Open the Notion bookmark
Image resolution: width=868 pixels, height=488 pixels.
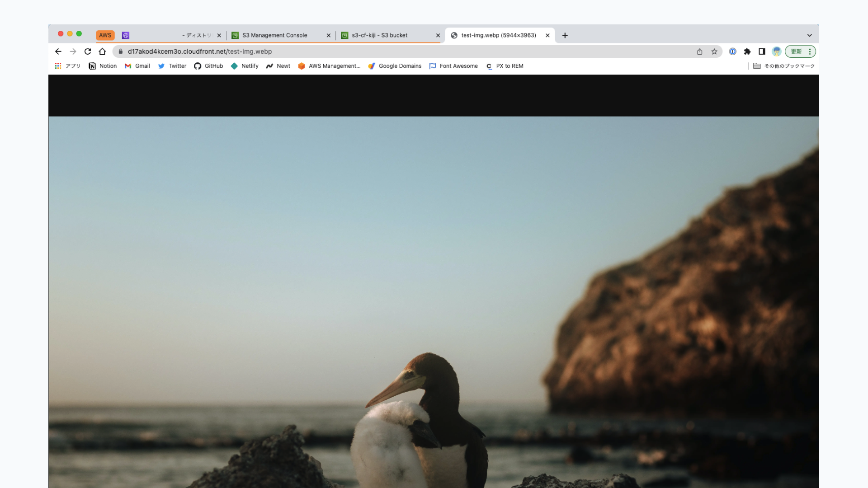pyautogui.click(x=103, y=66)
